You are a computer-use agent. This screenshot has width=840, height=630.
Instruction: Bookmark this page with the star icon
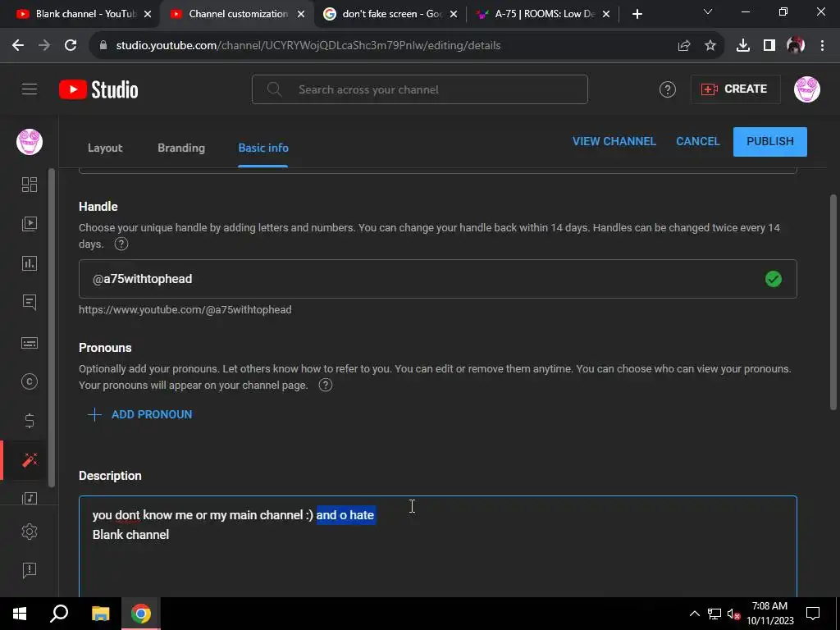click(x=710, y=46)
